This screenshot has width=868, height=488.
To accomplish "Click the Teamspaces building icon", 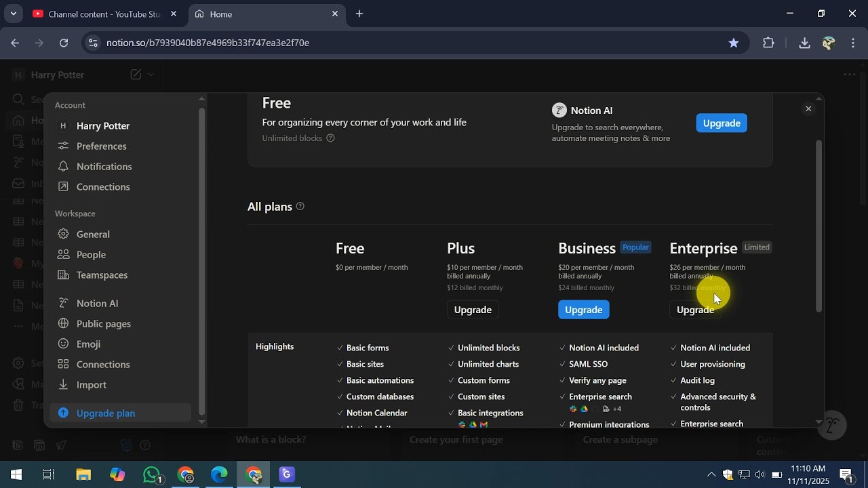I will click(x=63, y=275).
